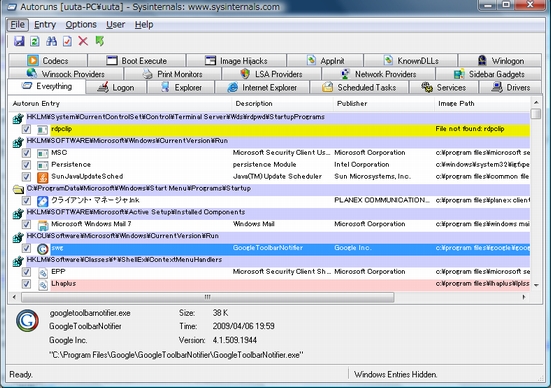
Task: Open the Options menu
Action: [81, 25]
